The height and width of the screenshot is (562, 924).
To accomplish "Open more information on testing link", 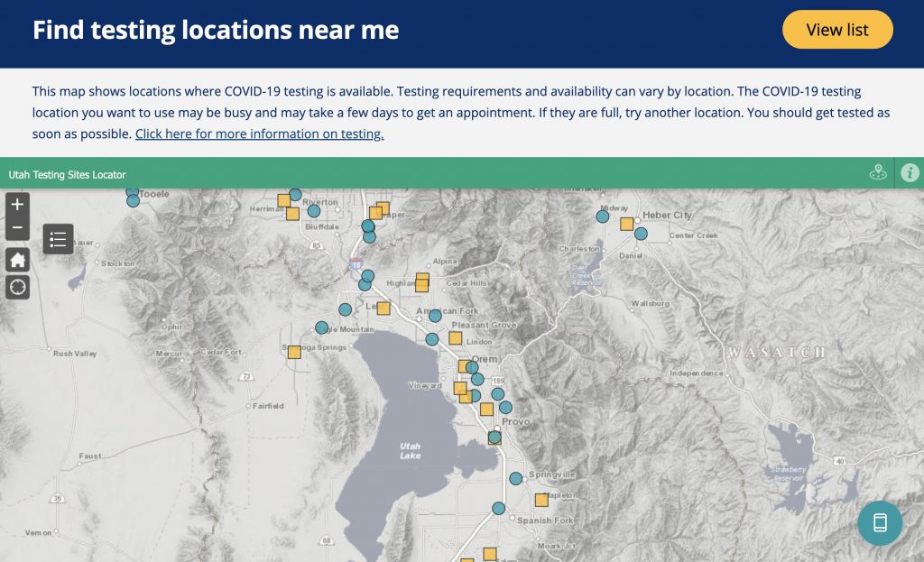I will coord(259,134).
